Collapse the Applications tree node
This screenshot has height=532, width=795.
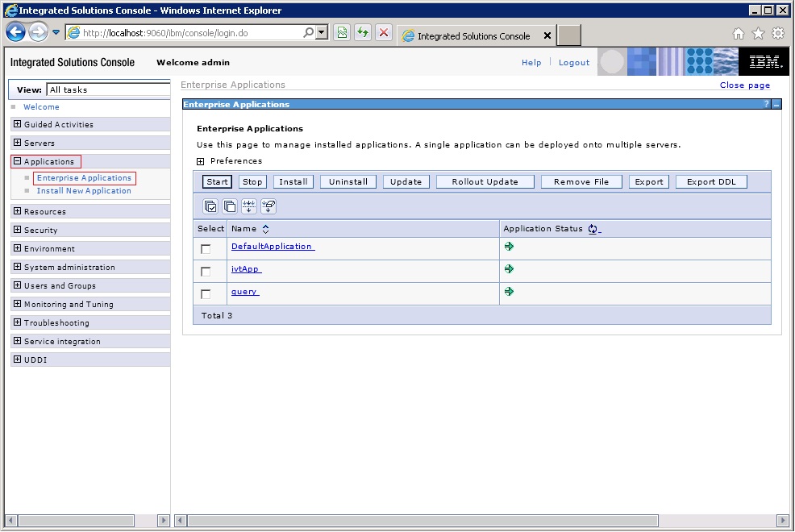17,161
